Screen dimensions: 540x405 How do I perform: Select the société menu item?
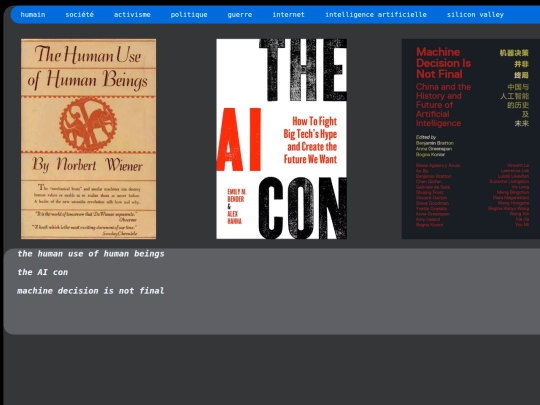[x=80, y=14]
